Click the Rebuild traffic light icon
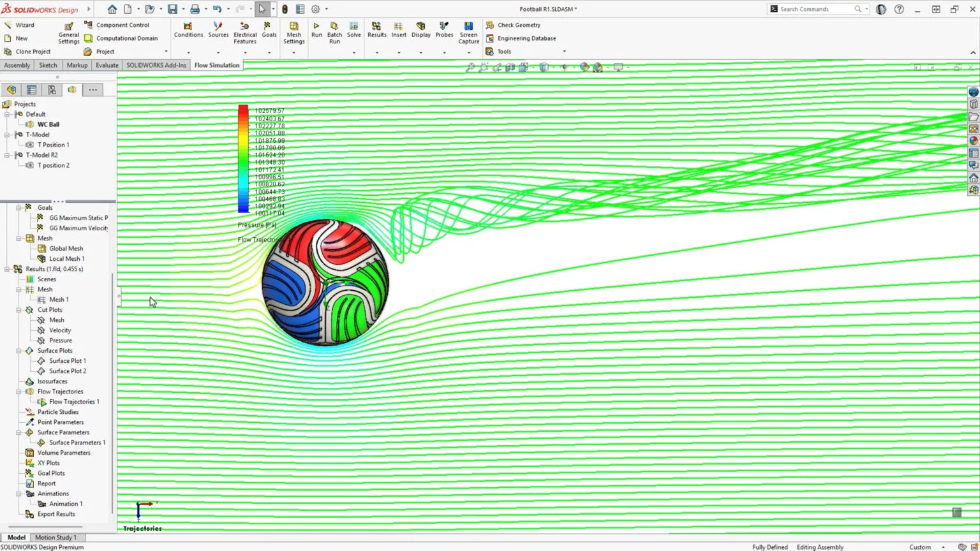Screen dimensions: 980x551 [285, 9]
